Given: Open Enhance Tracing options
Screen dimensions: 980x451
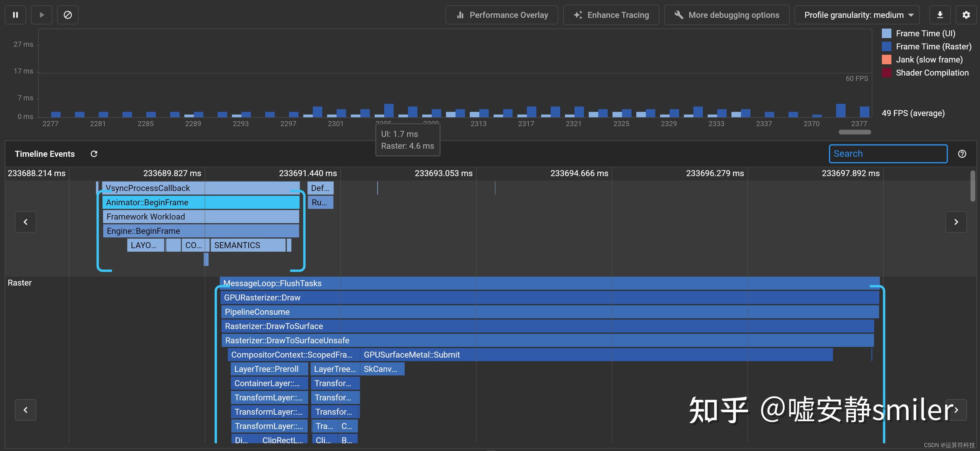Looking at the screenshot, I should [611, 15].
